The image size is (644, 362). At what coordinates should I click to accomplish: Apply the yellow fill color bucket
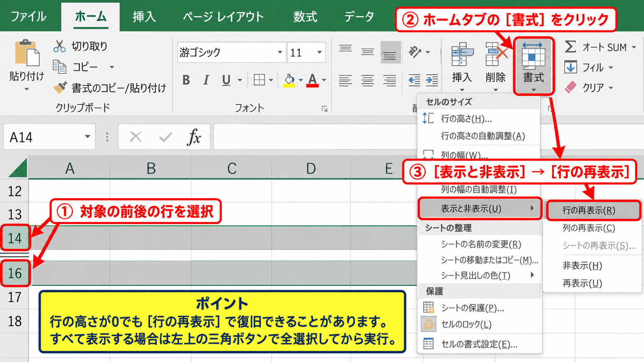tap(289, 80)
